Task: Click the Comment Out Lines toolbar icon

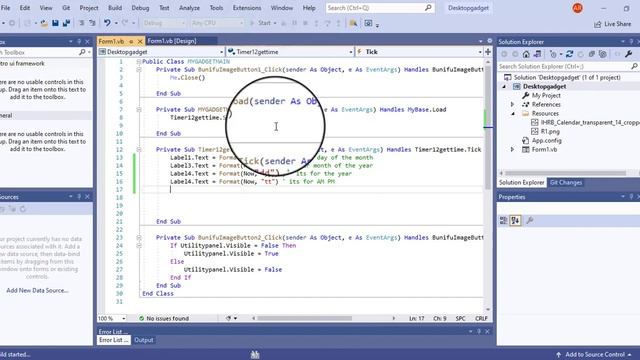Action: (82, 23)
